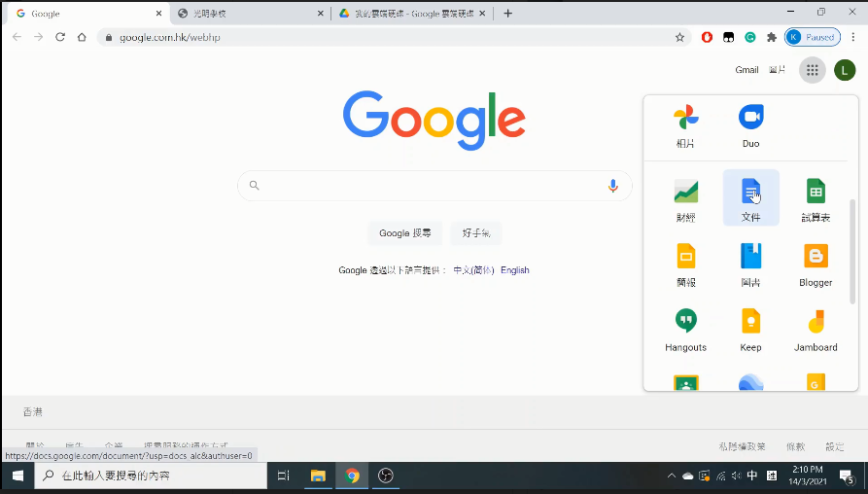The image size is (868, 494).
Task: Open Google Photos app in launcher
Action: [685, 126]
